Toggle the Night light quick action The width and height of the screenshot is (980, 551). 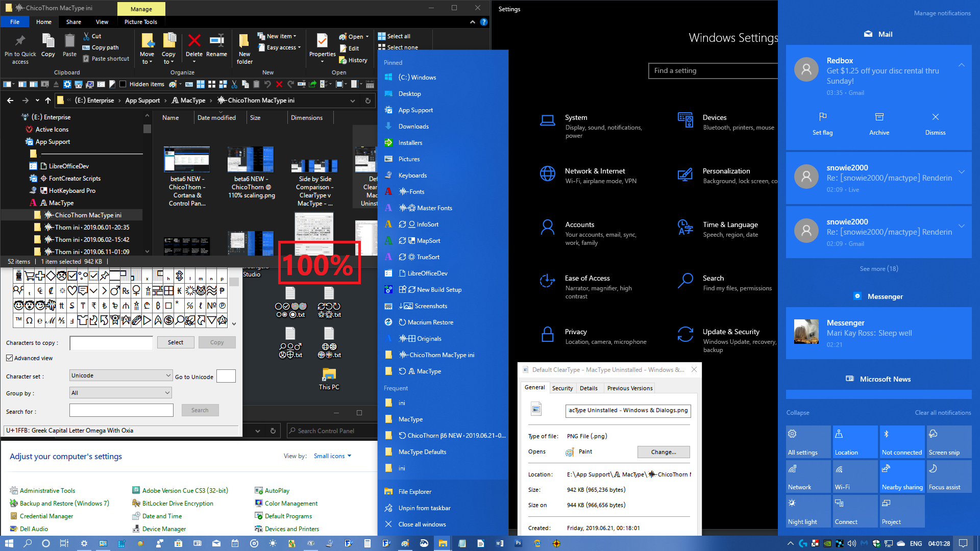pos(807,511)
